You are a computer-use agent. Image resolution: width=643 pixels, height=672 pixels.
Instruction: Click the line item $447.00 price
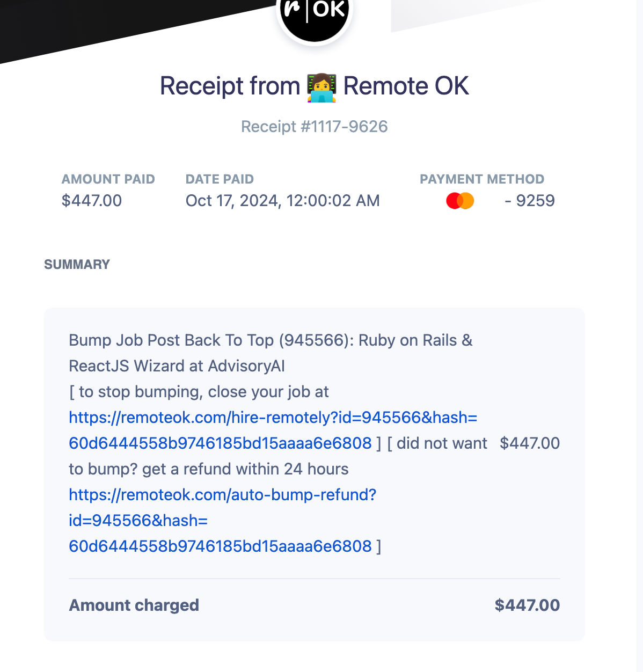(529, 443)
